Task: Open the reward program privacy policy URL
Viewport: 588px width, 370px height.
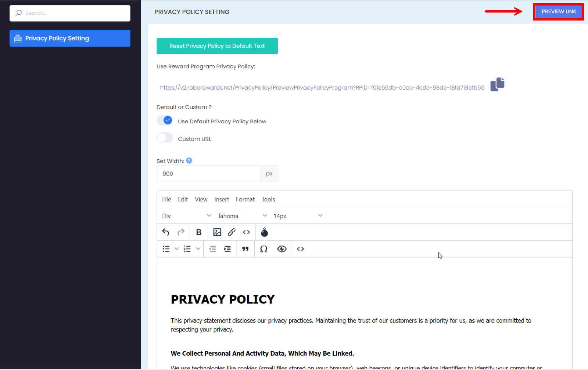Action: click(x=322, y=88)
